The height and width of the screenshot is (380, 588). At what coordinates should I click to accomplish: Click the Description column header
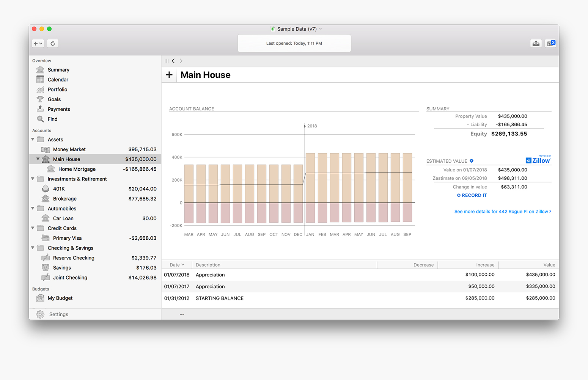285,265
